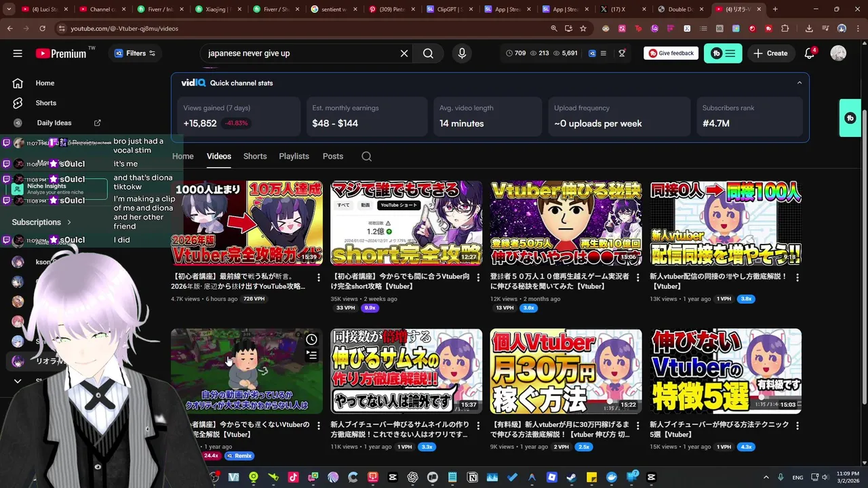Reload the page with refresh icon
The width and height of the screenshot is (868, 488).
(x=42, y=28)
